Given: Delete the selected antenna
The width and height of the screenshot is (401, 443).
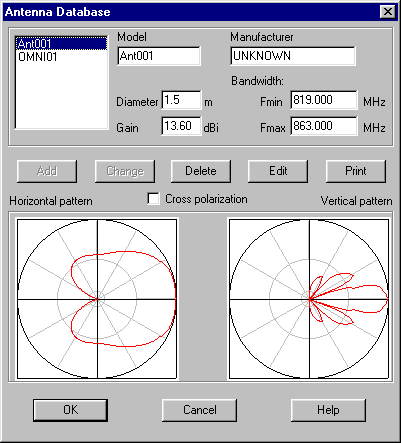Looking at the screenshot, I should (201, 171).
